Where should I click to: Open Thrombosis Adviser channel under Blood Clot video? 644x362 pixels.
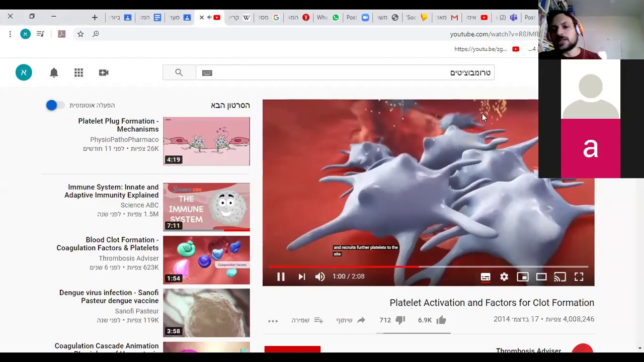(128, 258)
